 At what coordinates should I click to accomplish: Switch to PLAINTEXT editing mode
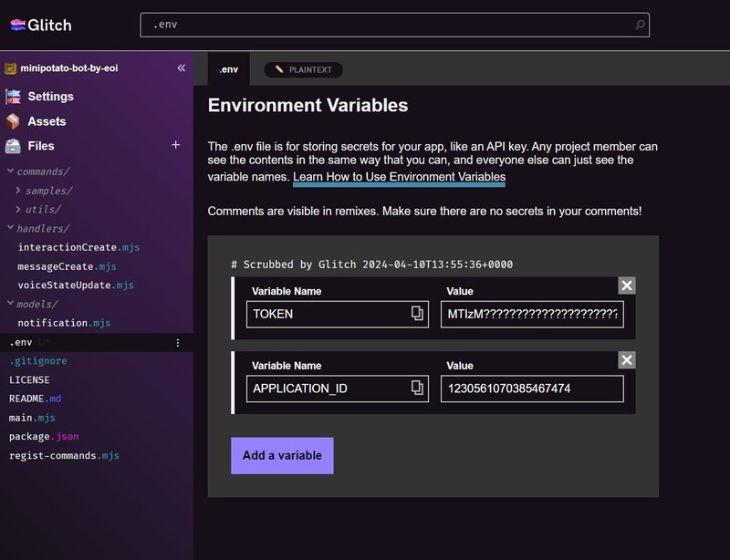pos(304,70)
